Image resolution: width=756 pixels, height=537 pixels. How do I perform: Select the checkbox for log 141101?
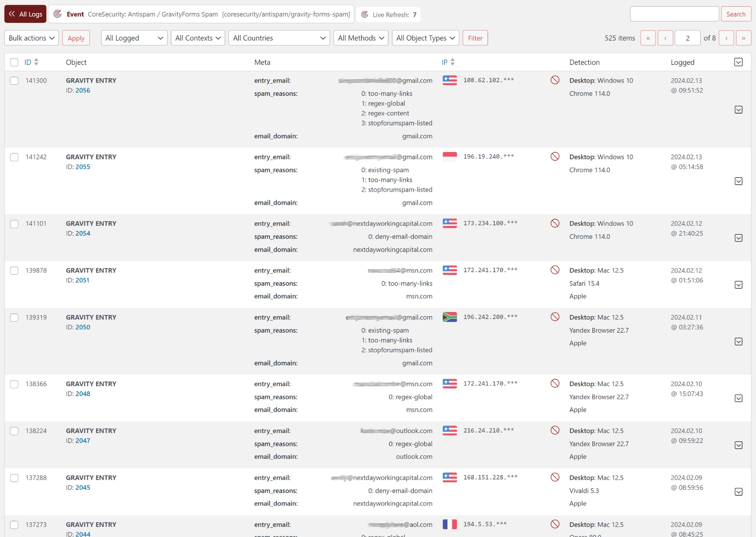coord(14,224)
